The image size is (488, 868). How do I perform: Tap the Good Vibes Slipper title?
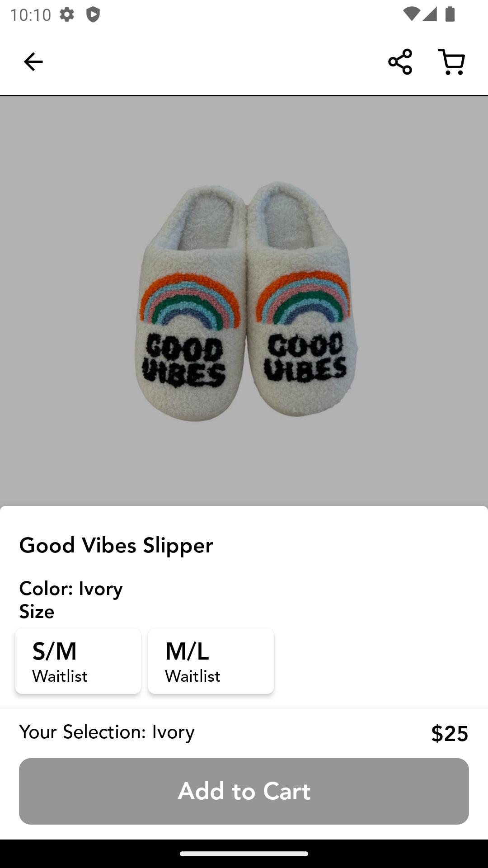tap(116, 545)
